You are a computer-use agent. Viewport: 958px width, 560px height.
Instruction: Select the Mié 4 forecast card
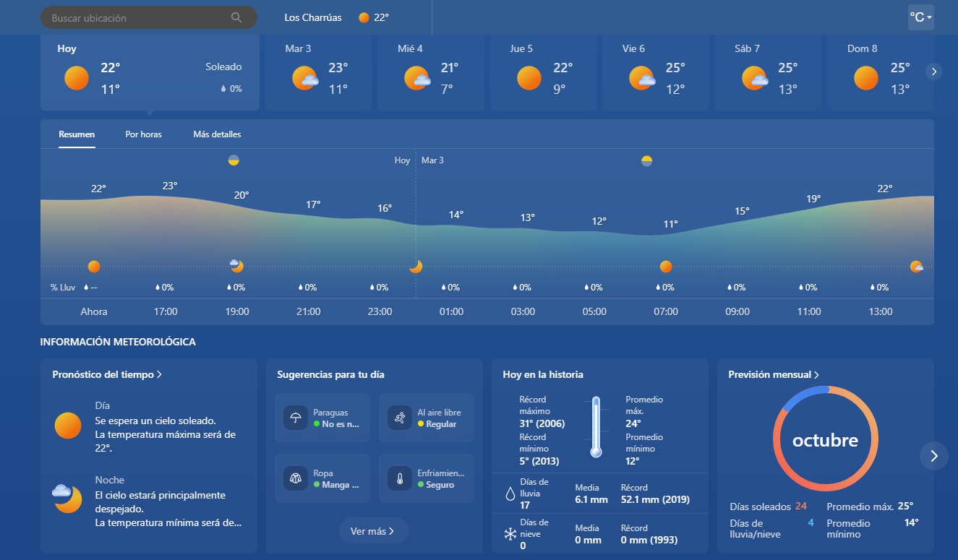pos(429,71)
